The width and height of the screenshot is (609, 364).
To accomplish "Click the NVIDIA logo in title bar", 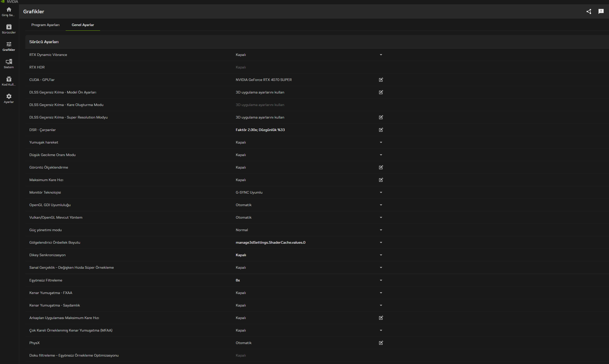I will [3, 2].
